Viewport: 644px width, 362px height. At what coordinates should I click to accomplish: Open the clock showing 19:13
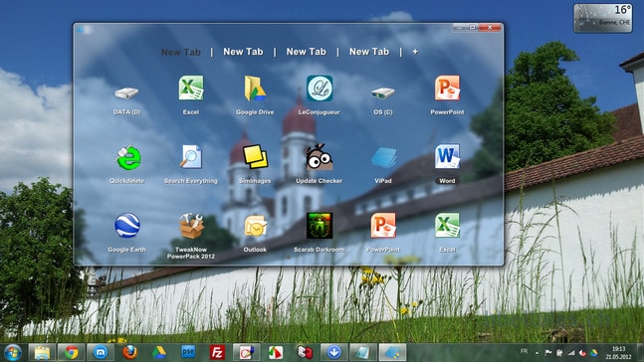(618, 353)
